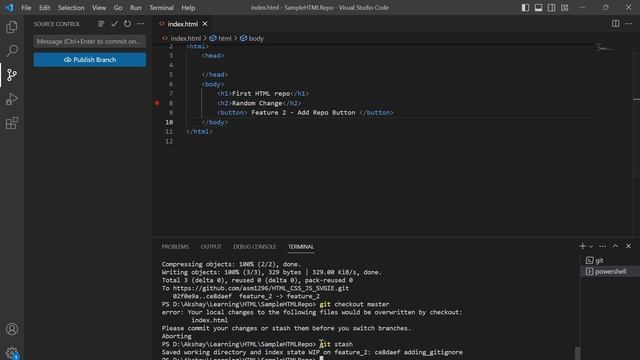Toggle bottom panel layout icon
The height and width of the screenshot is (360, 640).
(538, 7)
